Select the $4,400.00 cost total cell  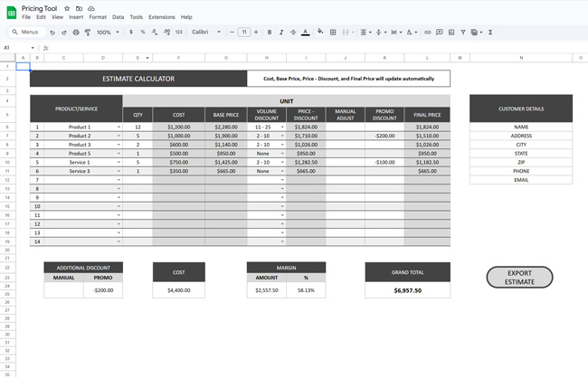click(179, 290)
